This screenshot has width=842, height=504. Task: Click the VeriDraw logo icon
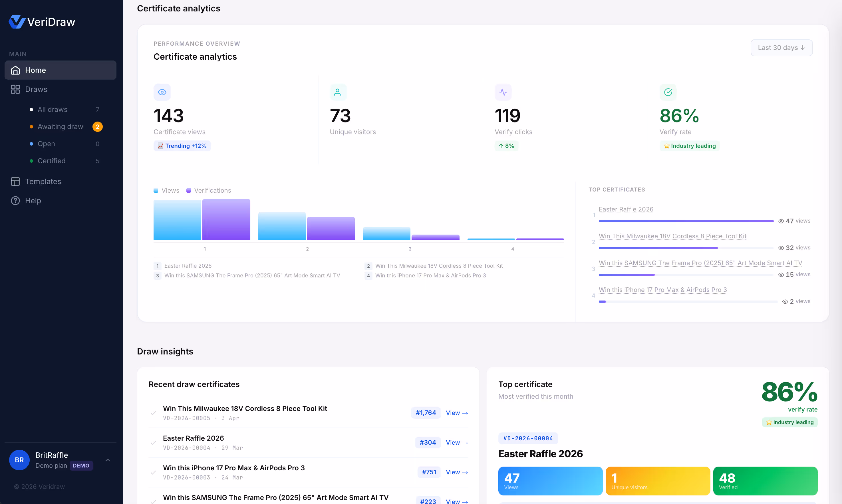tap(17, 22)
